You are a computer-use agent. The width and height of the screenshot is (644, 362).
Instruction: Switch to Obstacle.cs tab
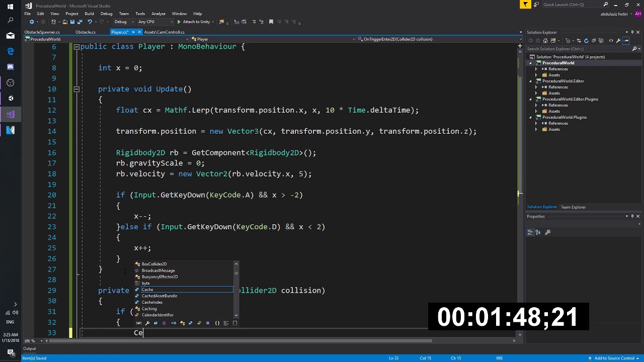pyautogui.click(x=86, y=32)
